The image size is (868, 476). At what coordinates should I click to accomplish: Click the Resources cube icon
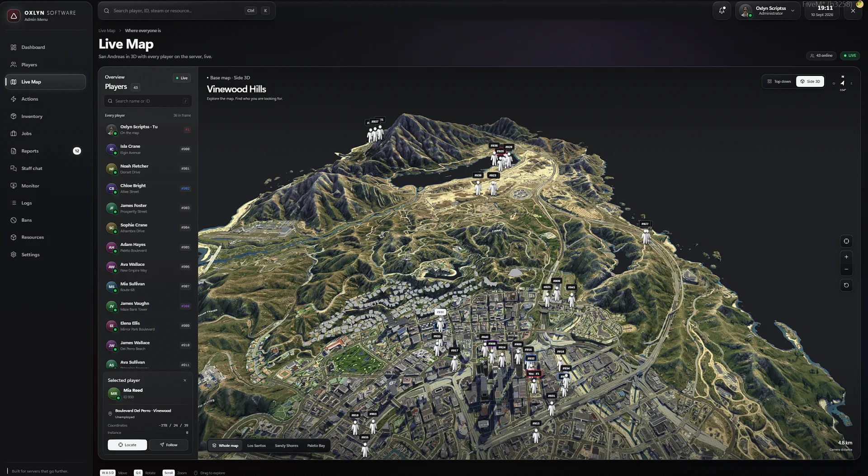pos(14,237)
